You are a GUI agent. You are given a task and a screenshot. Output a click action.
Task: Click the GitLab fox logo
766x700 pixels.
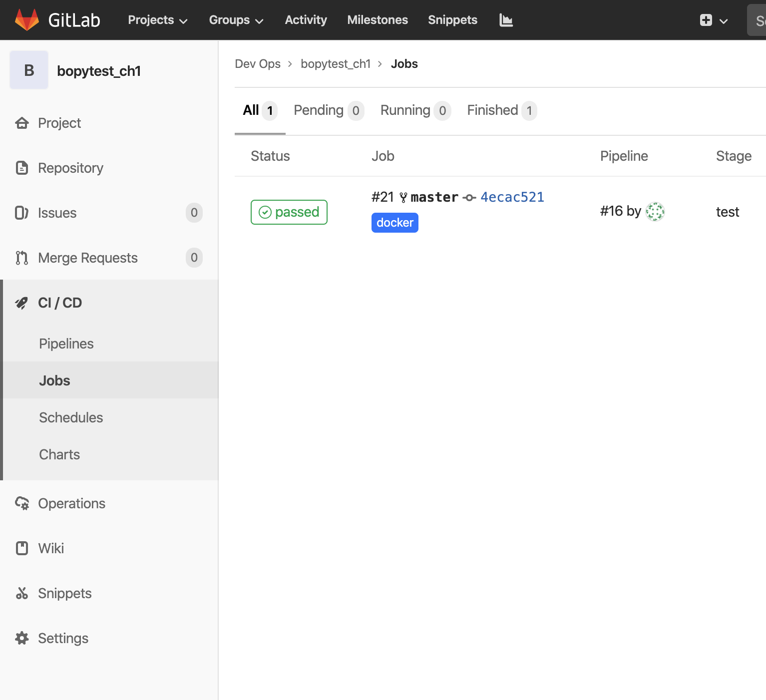tap(27, 20)
